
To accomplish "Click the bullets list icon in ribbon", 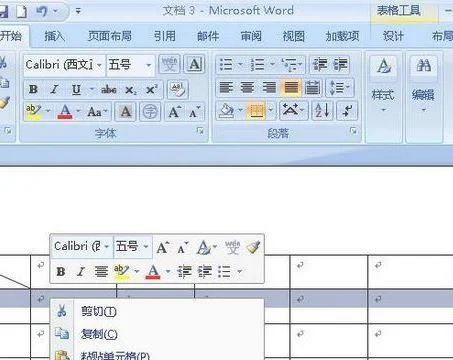I will [x=226, y=64].
